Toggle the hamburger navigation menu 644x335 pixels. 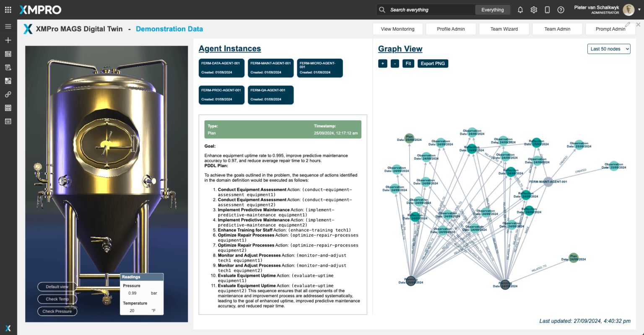[8, 26]
